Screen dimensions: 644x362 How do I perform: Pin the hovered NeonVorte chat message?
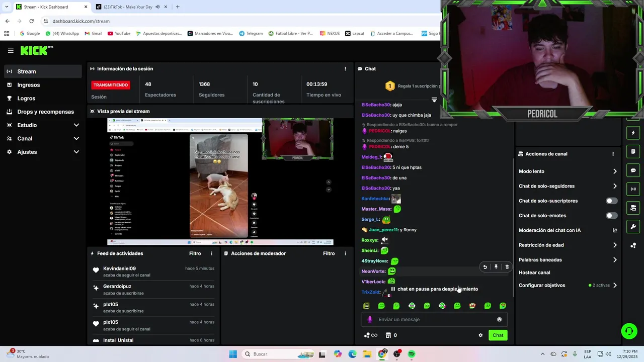coord(496,267)
